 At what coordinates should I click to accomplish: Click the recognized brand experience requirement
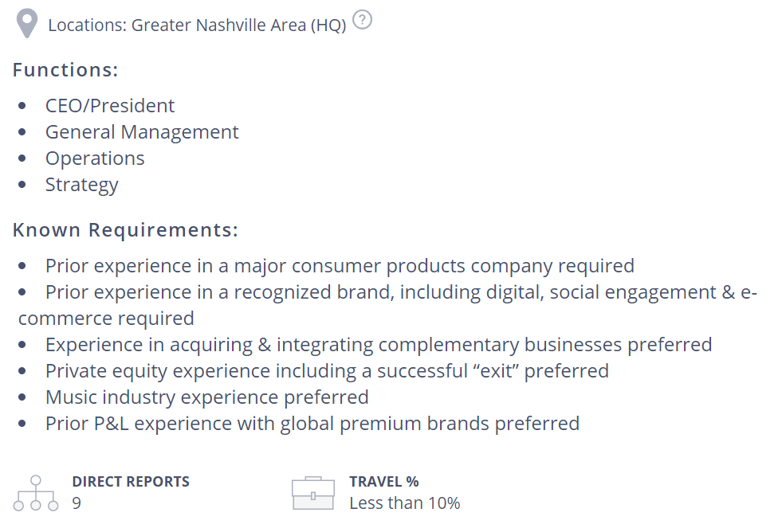[x=387, y=305]
